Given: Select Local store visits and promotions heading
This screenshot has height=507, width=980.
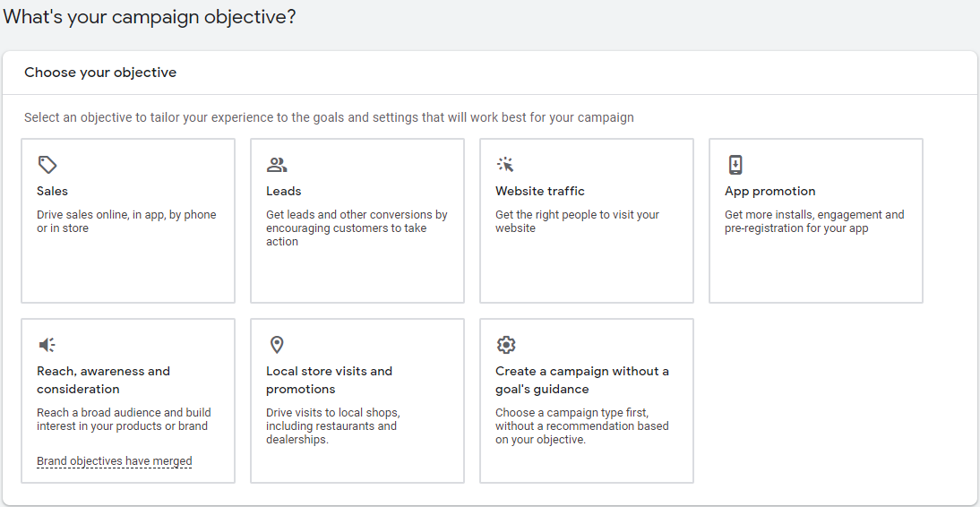Looking at the screenshot, I should (x=329, y=380).
